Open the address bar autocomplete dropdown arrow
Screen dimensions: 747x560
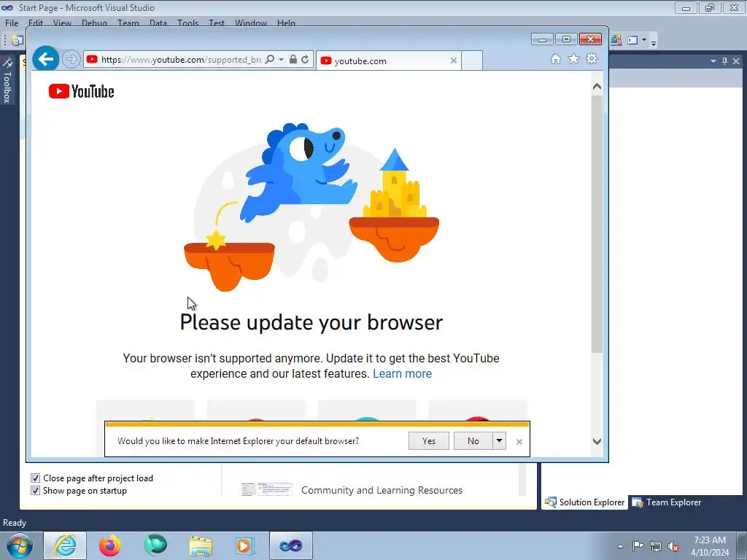(x=281, y=60)
